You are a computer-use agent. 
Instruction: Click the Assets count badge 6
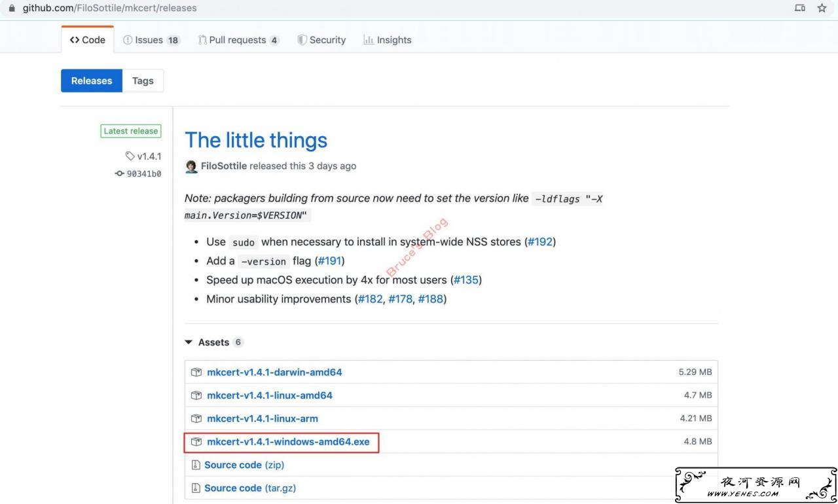pyautogui.click(x=238, y=342)
